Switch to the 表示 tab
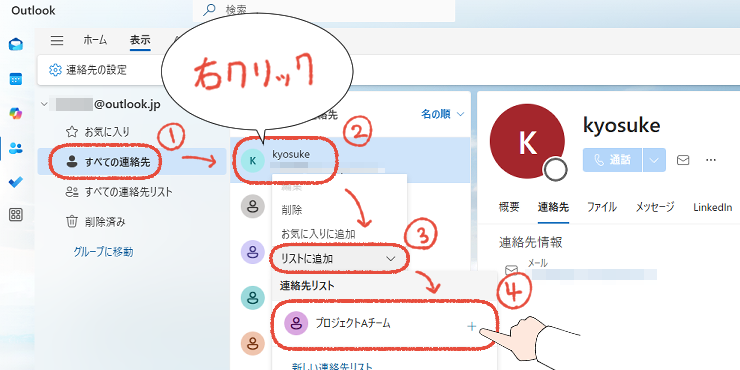This screenshot has width=740, height=370. click(140, 40)
